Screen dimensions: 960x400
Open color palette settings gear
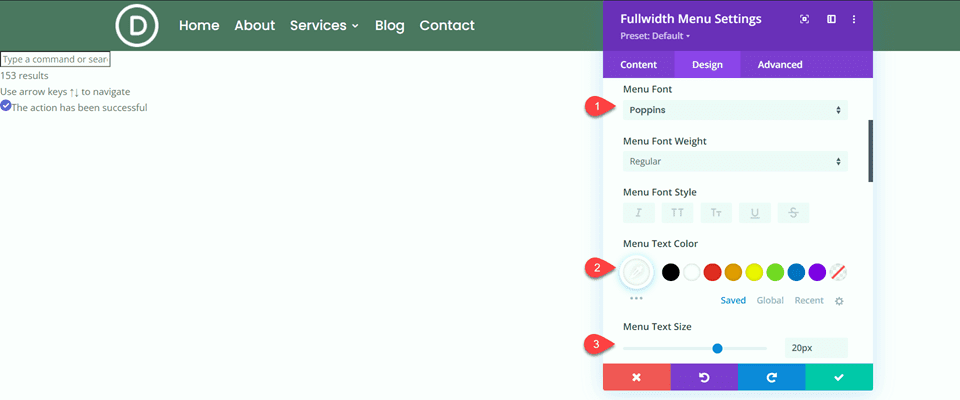click(839, 301)
